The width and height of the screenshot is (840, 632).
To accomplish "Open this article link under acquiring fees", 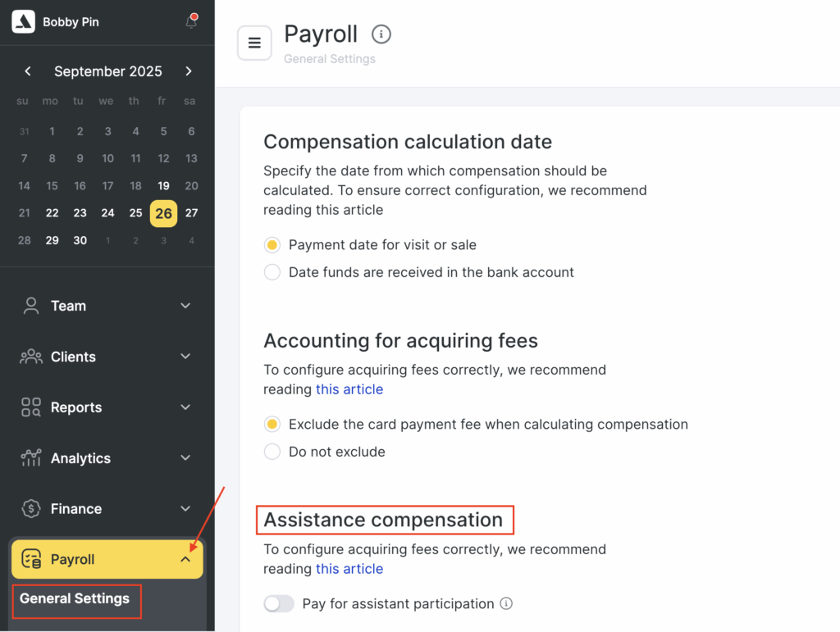I will click(x=349, y=389).
